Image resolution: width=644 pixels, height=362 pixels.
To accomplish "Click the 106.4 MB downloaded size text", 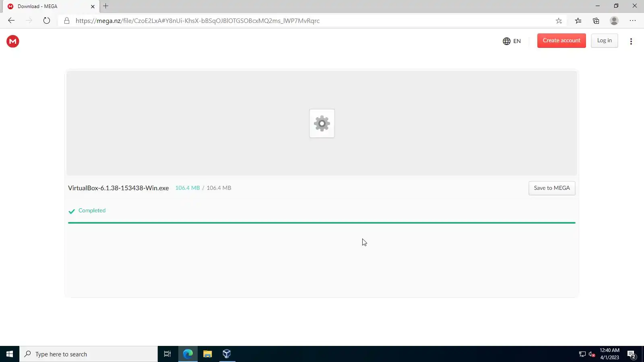I will coord(188,188).
